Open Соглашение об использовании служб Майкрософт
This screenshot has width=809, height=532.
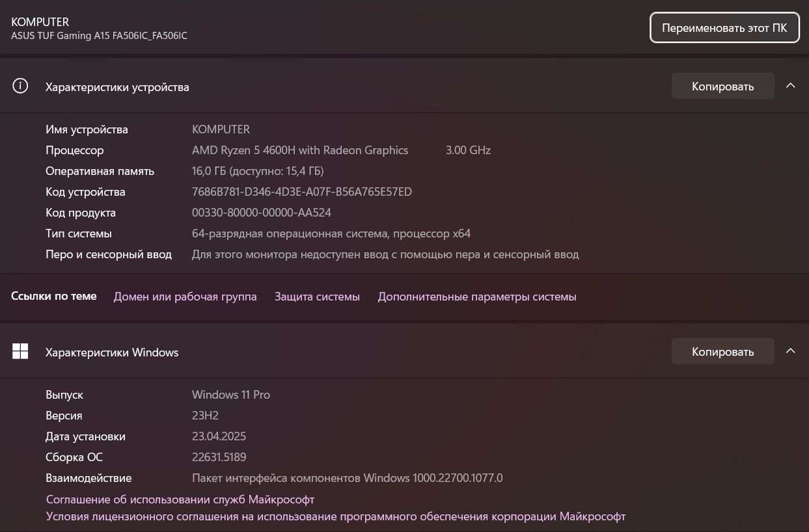[x=180, y=499]
